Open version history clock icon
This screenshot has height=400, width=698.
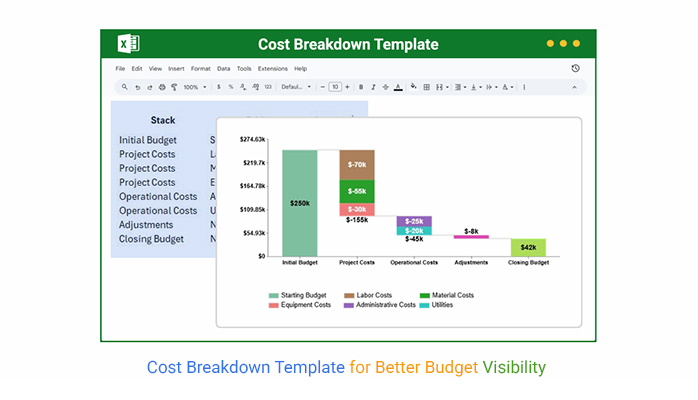tap(575, 68)
